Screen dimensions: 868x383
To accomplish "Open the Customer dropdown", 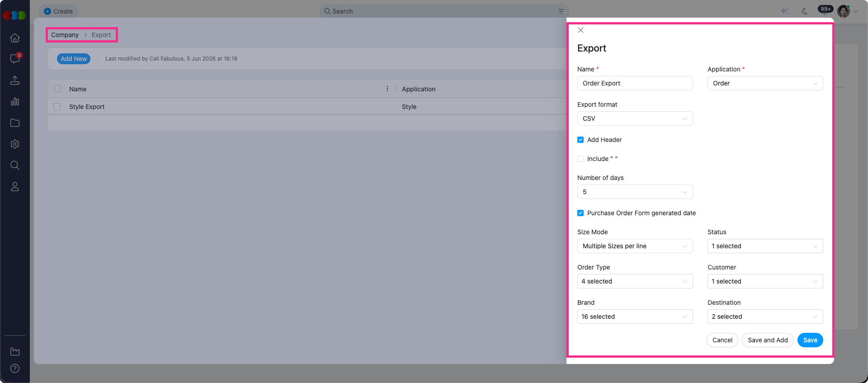I will pos(765,281).
